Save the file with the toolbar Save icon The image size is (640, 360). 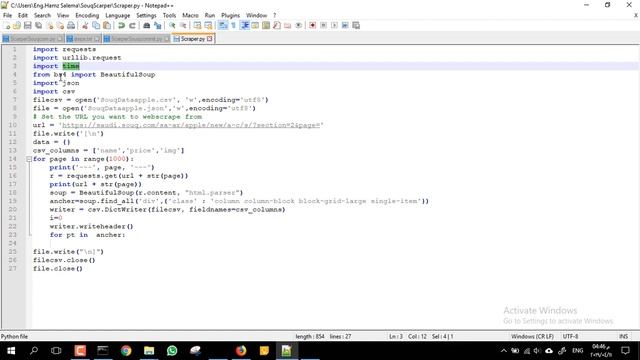(28, 25)
